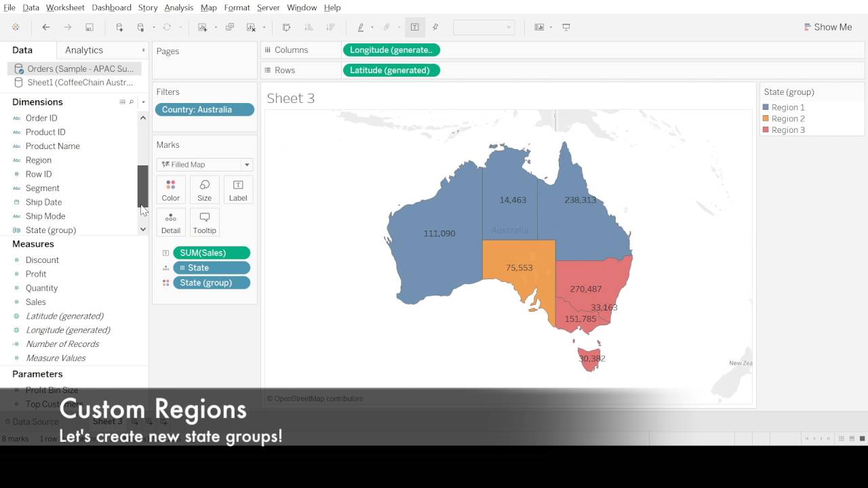The image size is (868, 488).
Task: Click the Run Update refresh icon
Action: 167,27
